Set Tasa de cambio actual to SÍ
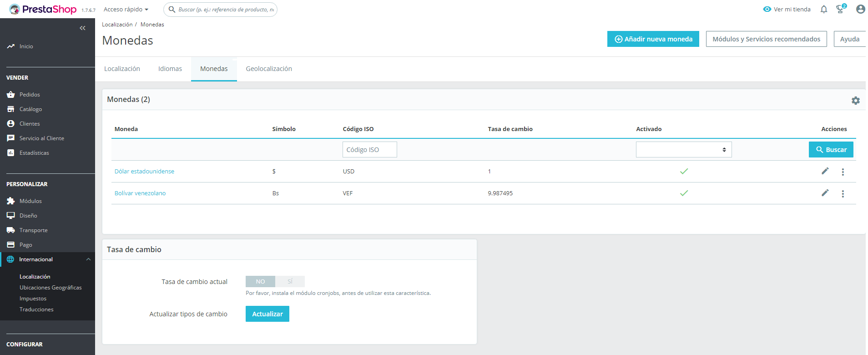Image resolution: width=868 pixels, height=355 pixels. coord(290,282)
